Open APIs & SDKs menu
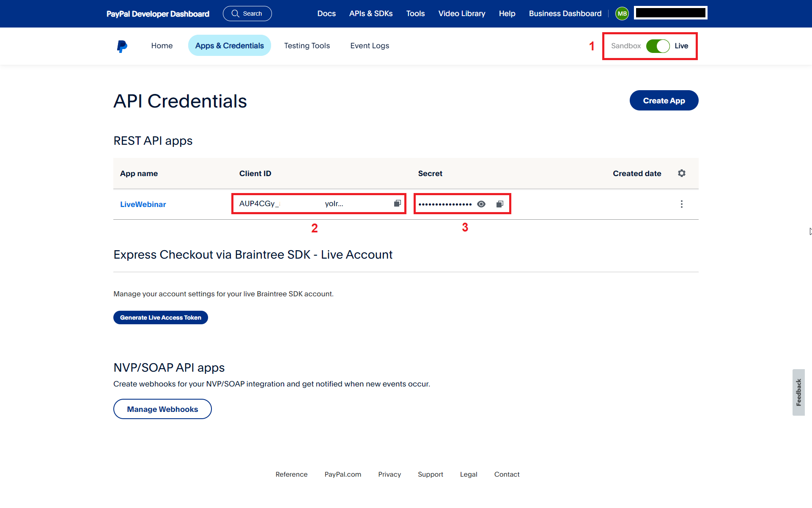 (x=370, y=14)
